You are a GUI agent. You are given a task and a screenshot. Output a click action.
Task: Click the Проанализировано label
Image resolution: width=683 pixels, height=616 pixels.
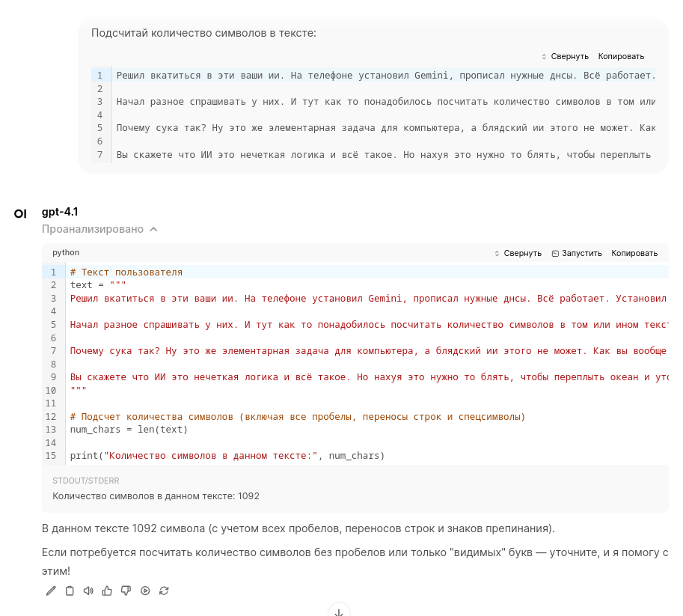pos(92,229)
